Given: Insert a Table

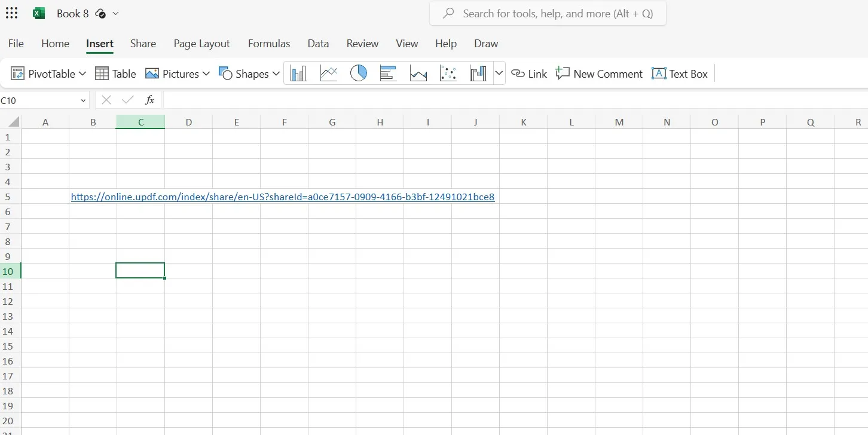Looking at the screenshot, I should [x=115, y=73].
